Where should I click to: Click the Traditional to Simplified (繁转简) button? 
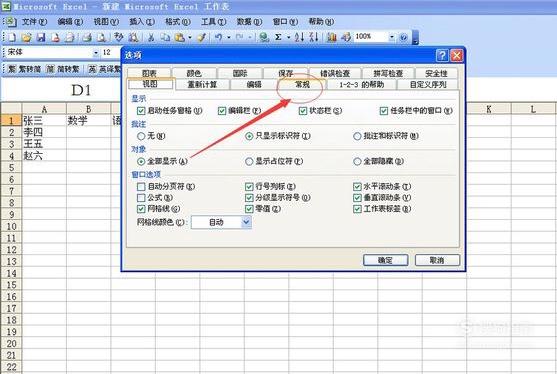tap(25, 69)
